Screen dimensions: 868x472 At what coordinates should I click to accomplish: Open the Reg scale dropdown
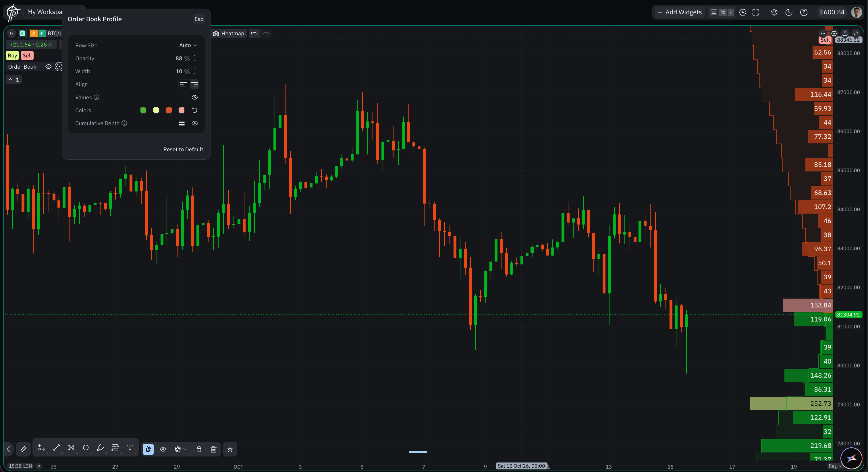coord(835,466)
